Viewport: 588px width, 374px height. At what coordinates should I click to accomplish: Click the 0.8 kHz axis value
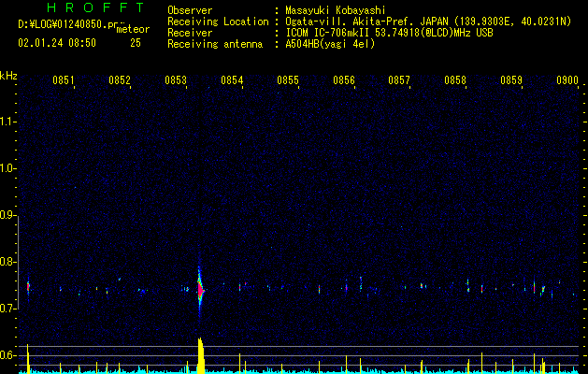point(8,262)
